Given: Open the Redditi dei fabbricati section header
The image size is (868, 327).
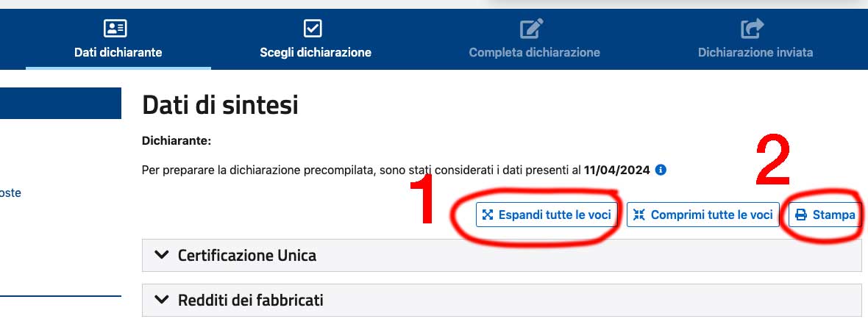Looking at the screenshot, I should [x=502, y=301].
